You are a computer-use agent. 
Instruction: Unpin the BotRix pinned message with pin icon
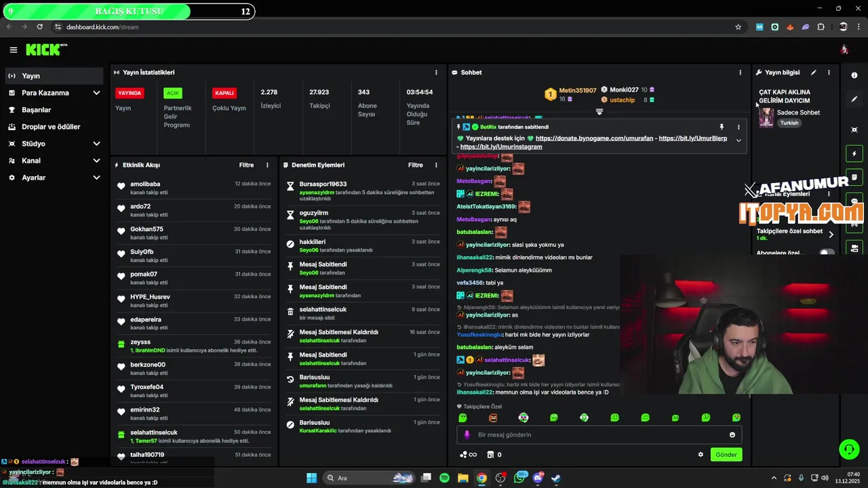tap(722, 127)
